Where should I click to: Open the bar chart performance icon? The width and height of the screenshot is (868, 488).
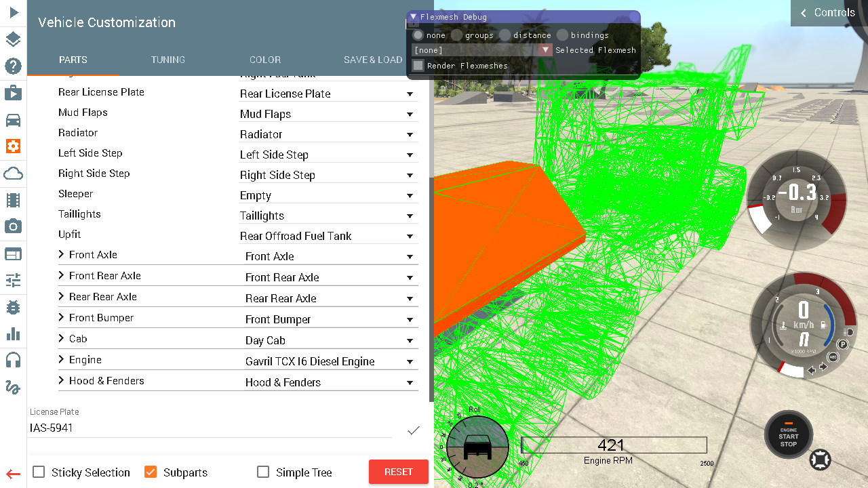[13, 333]
